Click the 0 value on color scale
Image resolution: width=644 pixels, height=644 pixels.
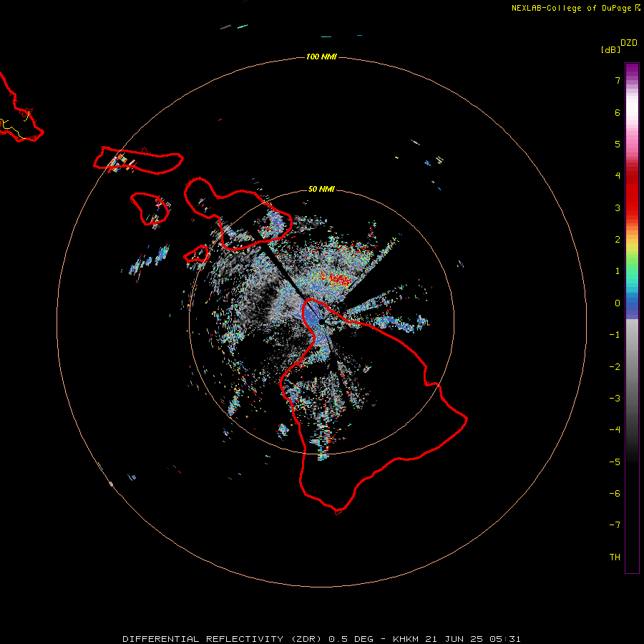tap(618, 303)
